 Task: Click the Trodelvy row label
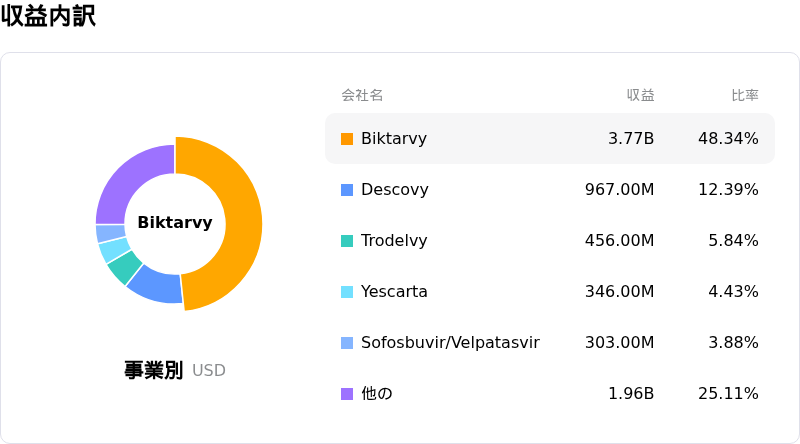coord(394,240)
